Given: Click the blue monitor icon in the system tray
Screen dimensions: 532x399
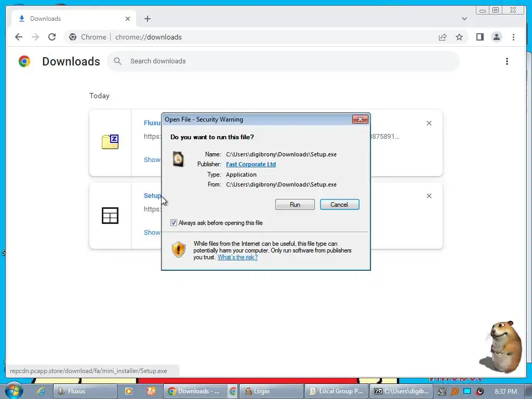Looking at the screenshot, I should (467, 392).
